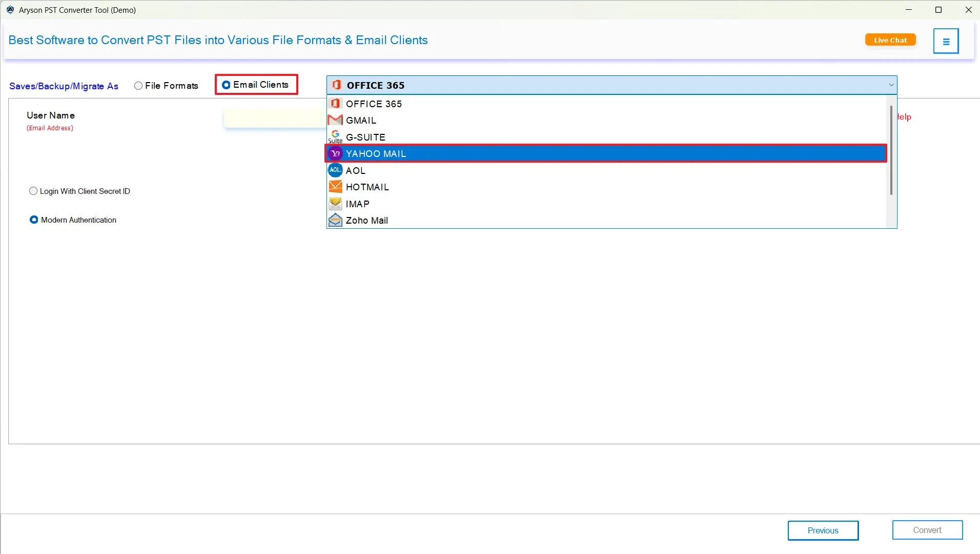980x554 pixels.
Task: Click the Aryson app logo in title bar
Action: click(10, 10)
